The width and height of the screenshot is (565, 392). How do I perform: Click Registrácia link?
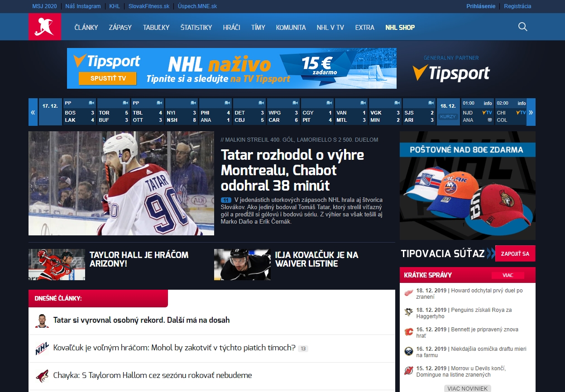click(x=517, y=6)
